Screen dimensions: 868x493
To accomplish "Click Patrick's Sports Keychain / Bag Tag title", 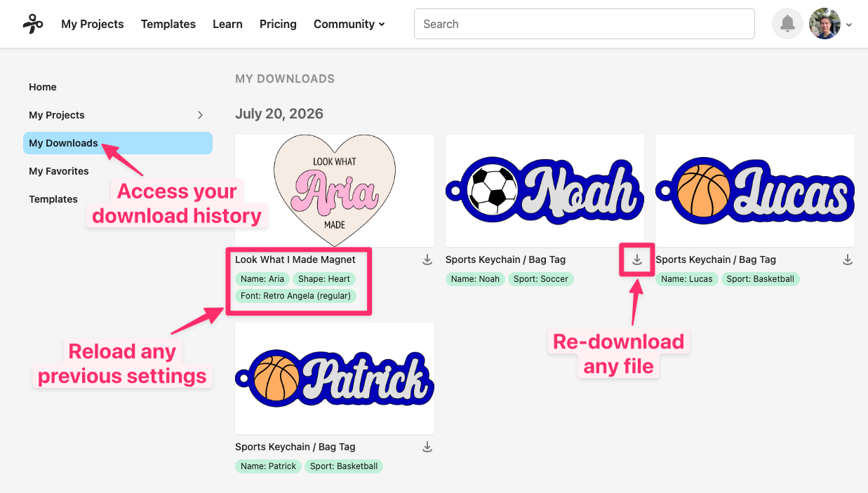I will (x=295, y=447).
